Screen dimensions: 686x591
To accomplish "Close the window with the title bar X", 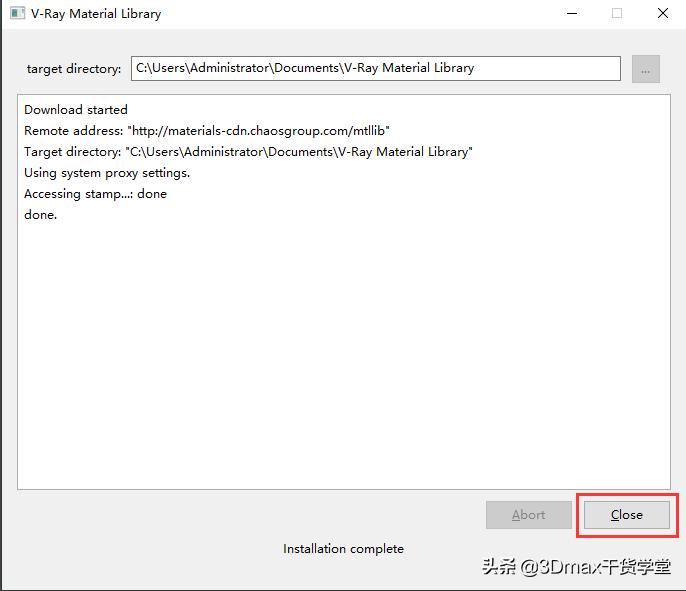I will point(663,14).
